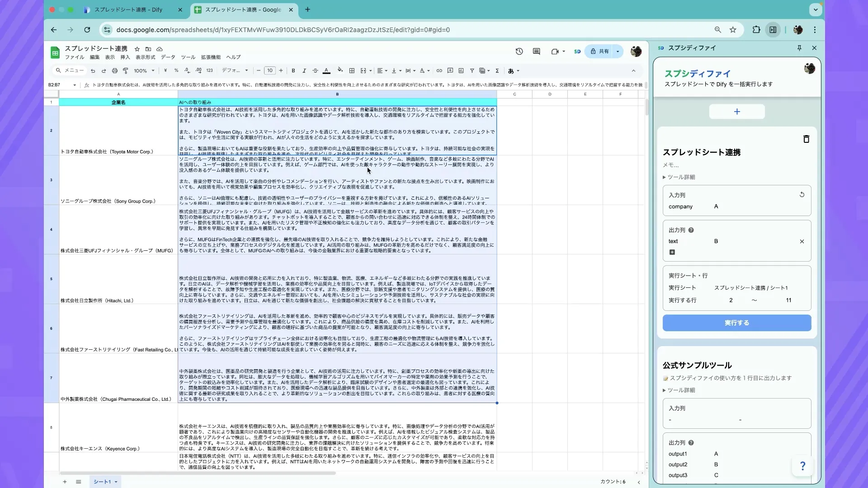Add a new output column with plus button

pyautogui.click(x=671, y=252)
